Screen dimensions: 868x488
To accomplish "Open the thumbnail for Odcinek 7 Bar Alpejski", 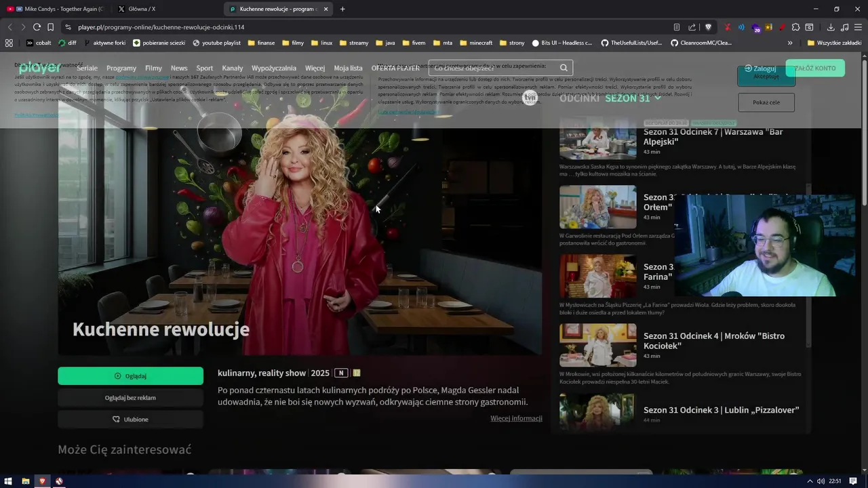I will [597, 138].
